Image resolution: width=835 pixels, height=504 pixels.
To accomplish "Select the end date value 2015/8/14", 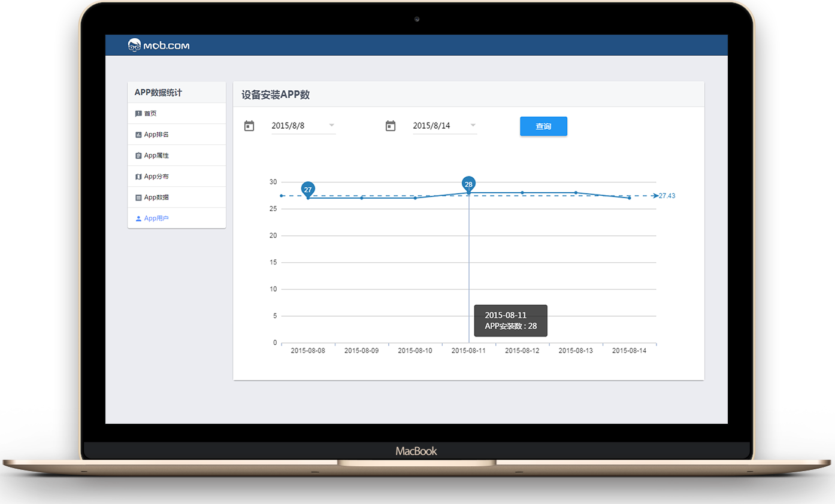I will [x=431, y=126].
